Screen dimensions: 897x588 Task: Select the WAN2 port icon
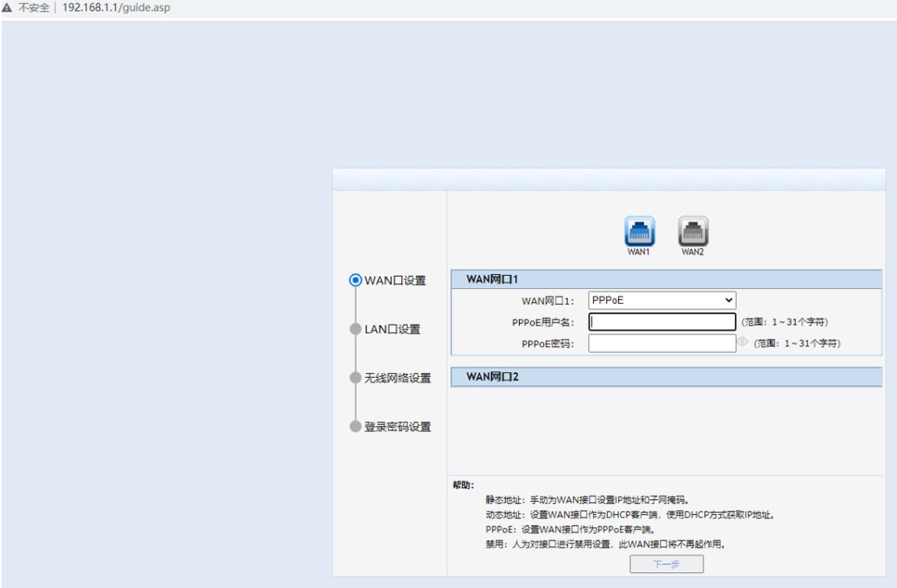693,231
